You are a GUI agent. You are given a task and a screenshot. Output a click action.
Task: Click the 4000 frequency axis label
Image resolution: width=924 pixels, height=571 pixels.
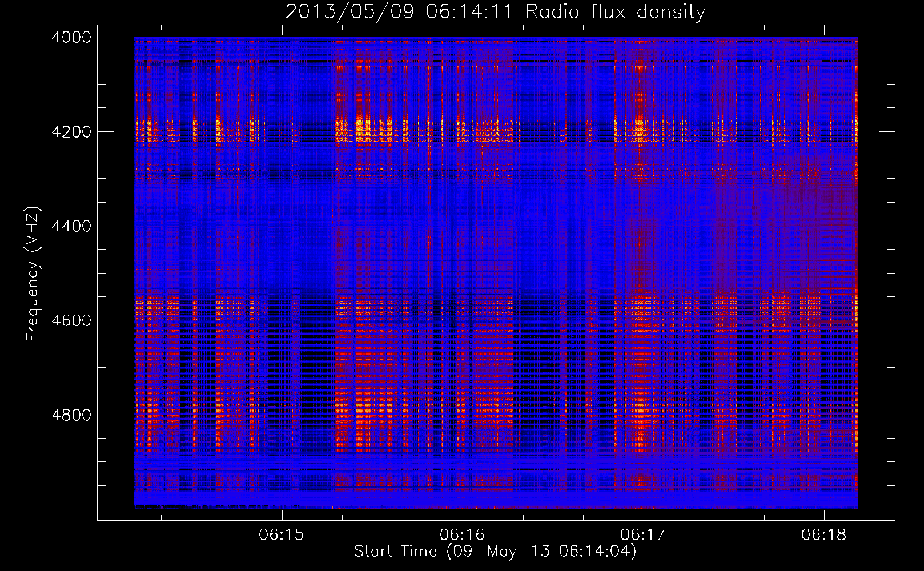[x=71, y=37]
